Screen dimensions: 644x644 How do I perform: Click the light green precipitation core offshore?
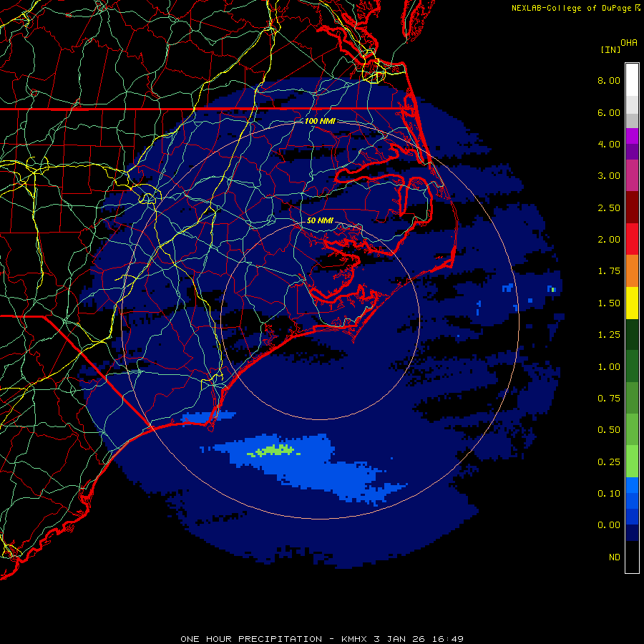click(x=274, y=451)
